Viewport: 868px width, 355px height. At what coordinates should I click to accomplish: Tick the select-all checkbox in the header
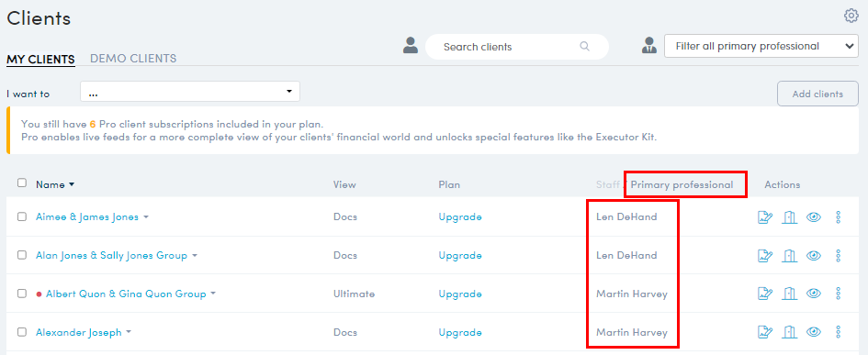click(22, 183)
